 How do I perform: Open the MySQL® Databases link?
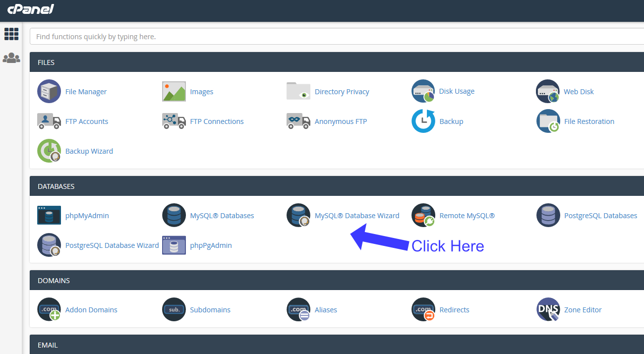[222, 216]
